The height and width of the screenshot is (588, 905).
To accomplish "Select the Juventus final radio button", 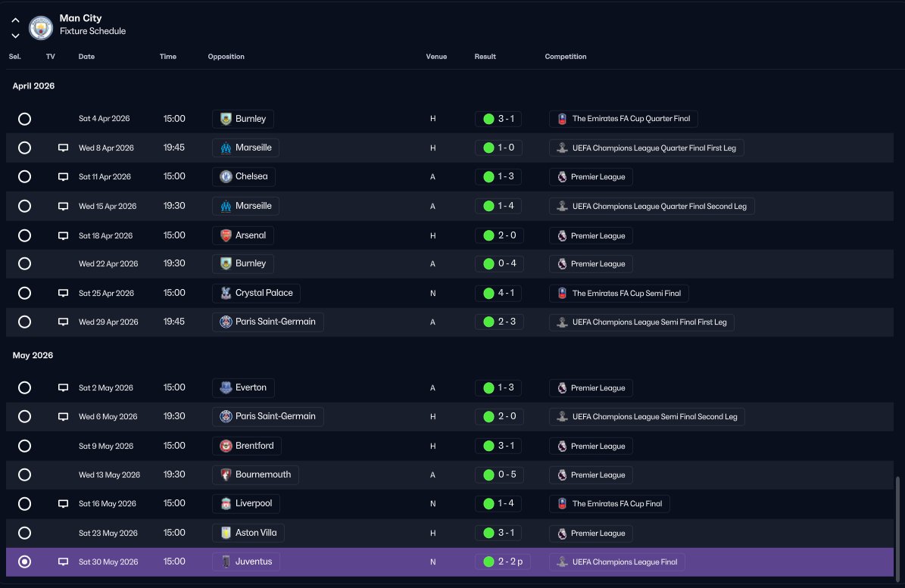I will (x=24, y=562).
